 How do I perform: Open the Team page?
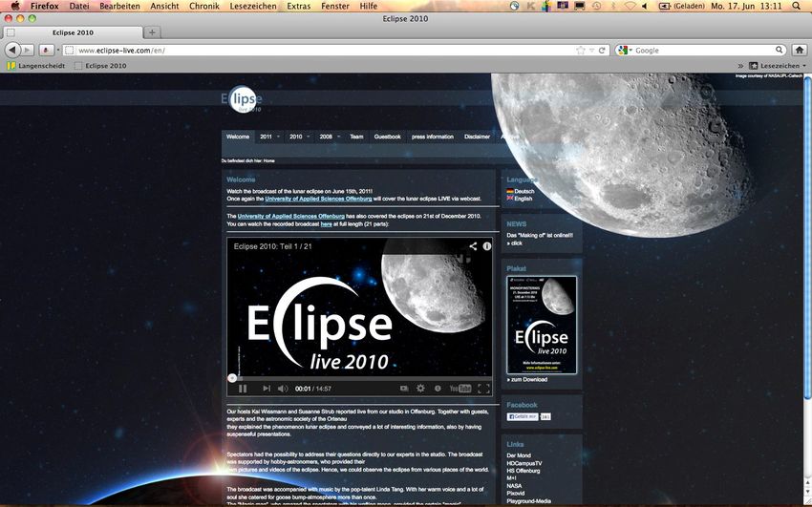pos(356,137)
